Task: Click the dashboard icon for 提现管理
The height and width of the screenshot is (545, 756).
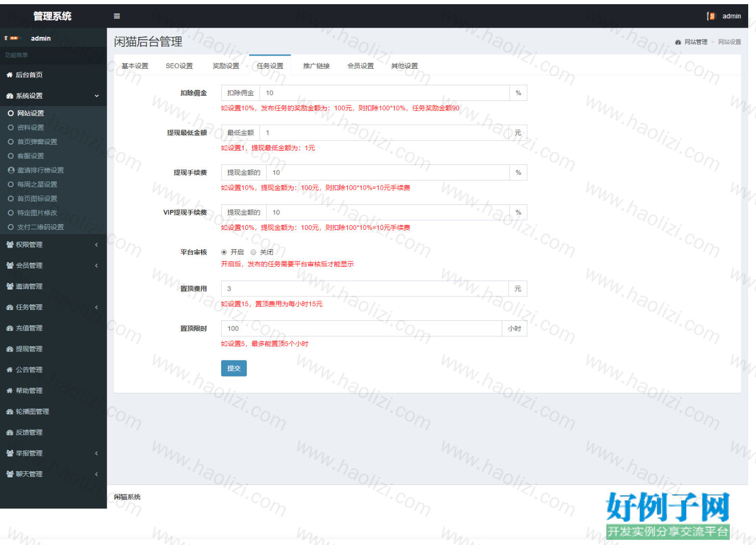Action: click(9, 349)
